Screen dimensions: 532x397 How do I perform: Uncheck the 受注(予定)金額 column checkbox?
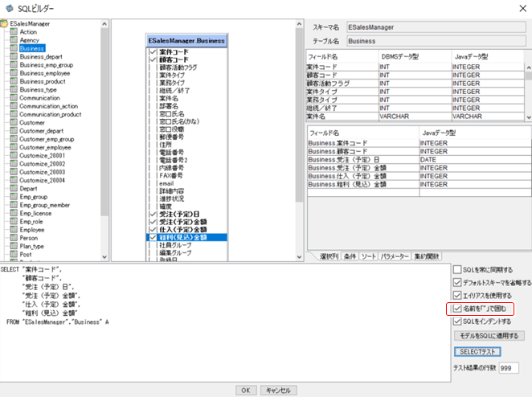153,222
